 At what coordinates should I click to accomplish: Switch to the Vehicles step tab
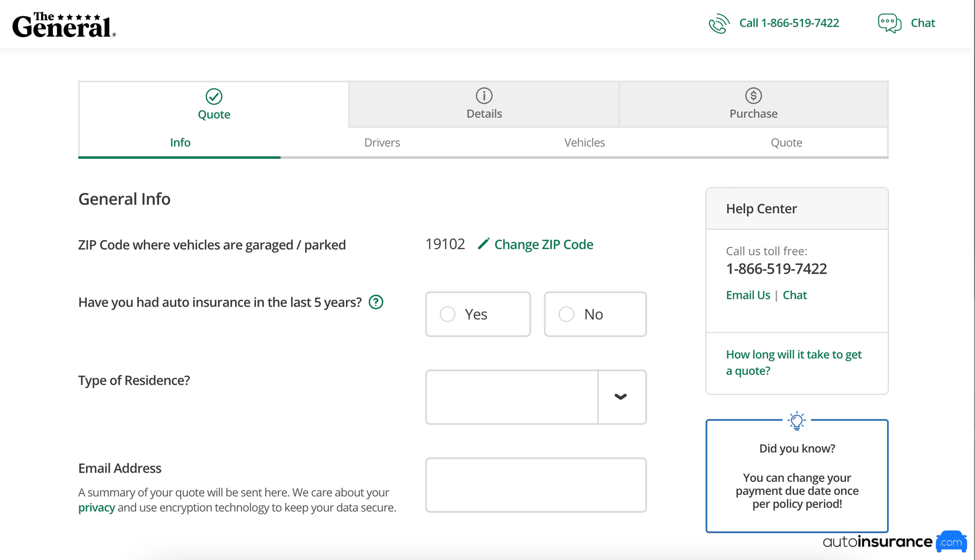click(584, 143)
